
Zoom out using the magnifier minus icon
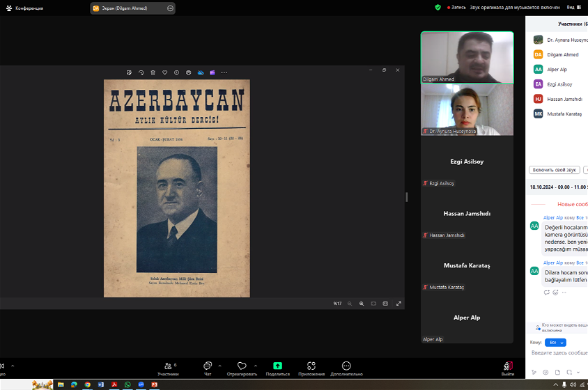pyautogui.click(x=350, y=304)
